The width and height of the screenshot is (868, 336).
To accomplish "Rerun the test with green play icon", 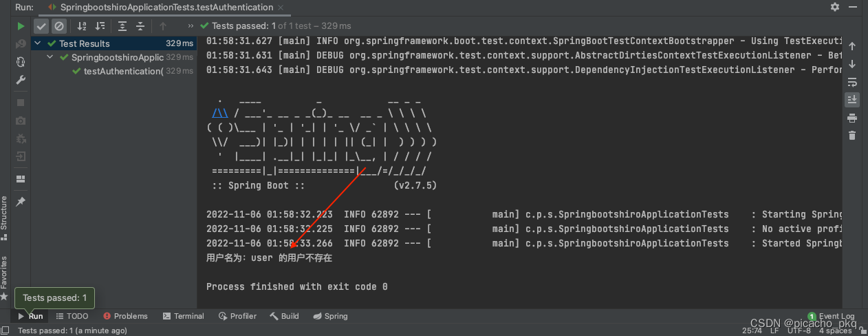I will (x=21, y=26).
